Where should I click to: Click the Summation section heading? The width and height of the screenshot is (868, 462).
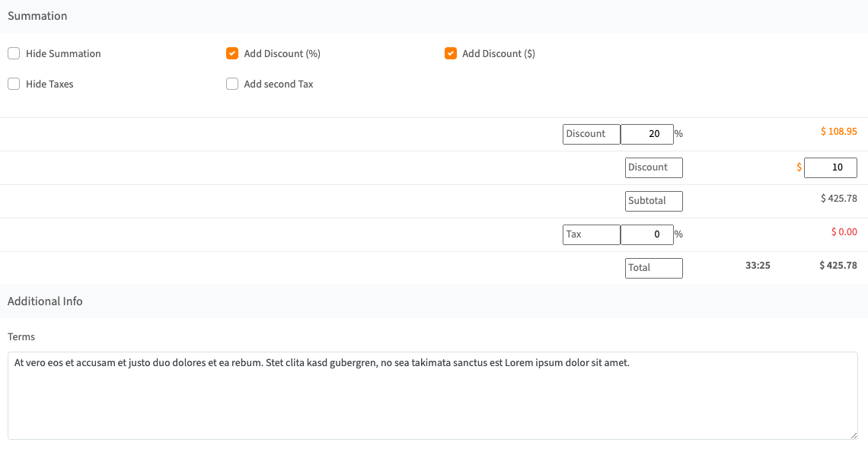(37, 16)
